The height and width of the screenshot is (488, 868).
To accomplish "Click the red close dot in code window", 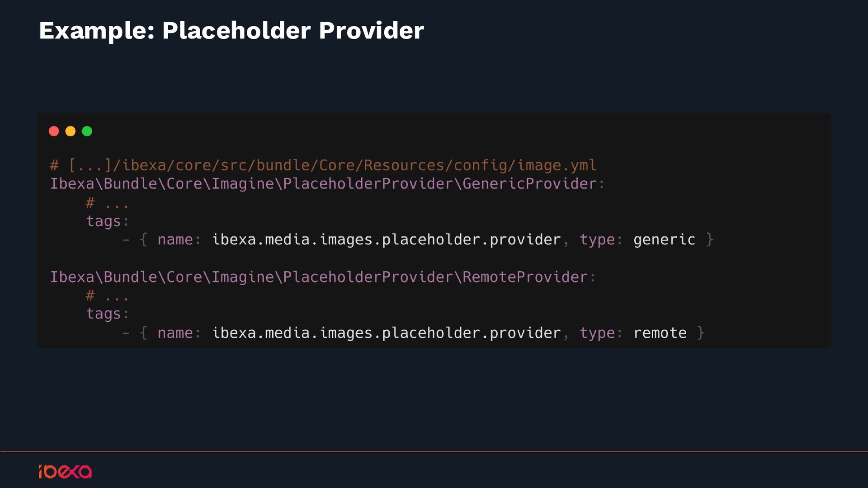I will [54, 131].
